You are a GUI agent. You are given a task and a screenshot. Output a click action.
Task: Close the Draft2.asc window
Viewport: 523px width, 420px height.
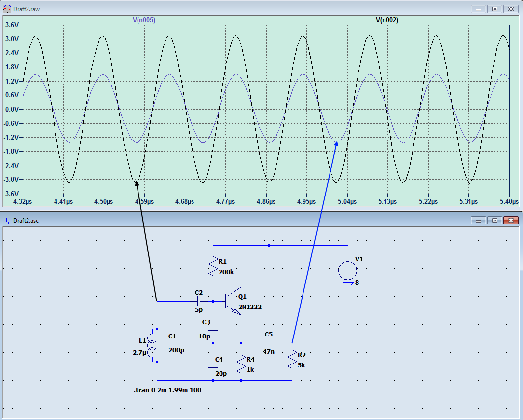click(x=511, y=220)
